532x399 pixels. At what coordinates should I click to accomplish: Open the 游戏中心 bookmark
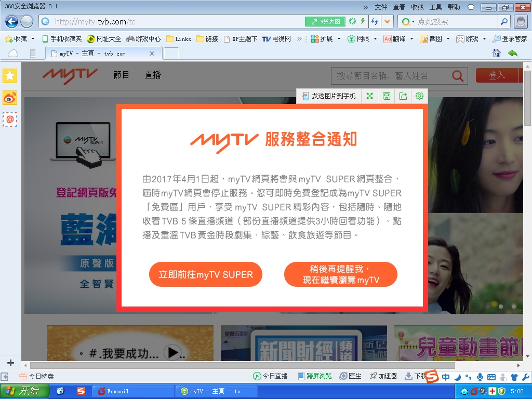click(143, 39)
